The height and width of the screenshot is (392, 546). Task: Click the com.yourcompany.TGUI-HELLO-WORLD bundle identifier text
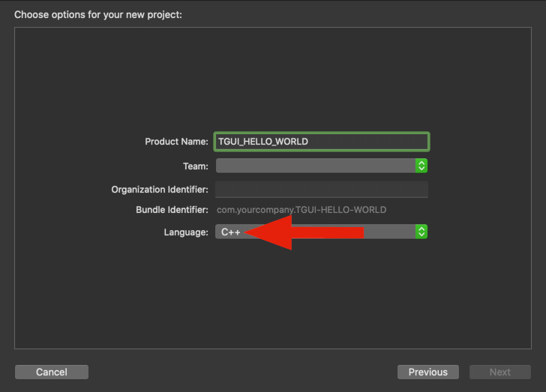pyautogui.click(x=301, y=210)
